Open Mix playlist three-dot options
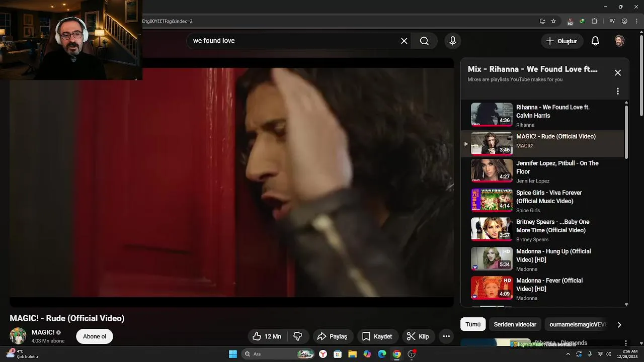Screen dimensions: 644x362 618,92
